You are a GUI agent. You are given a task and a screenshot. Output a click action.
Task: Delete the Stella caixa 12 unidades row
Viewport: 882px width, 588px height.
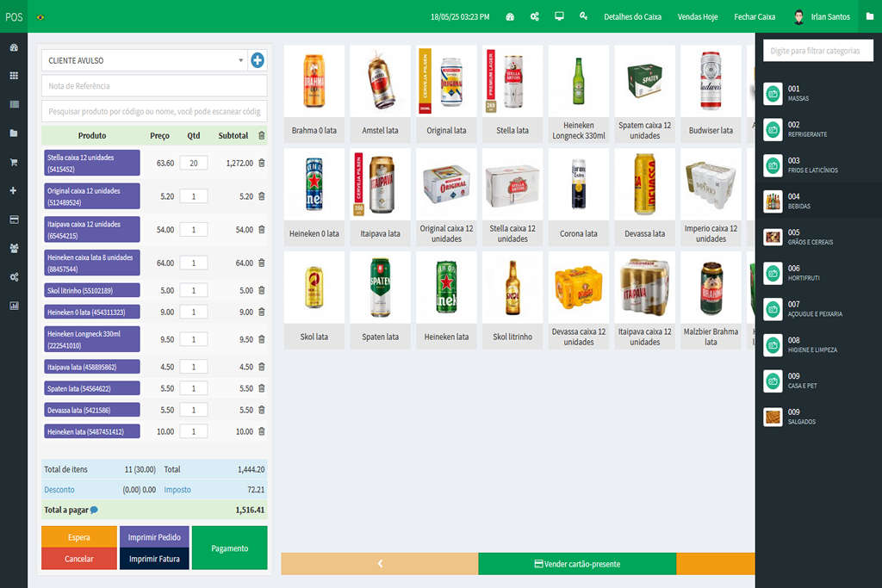tap(262, 163)
